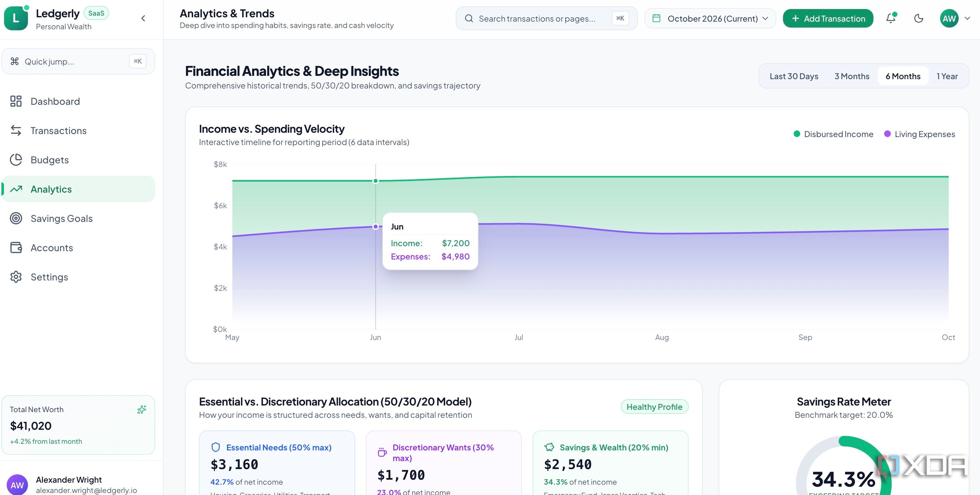This screenshot has width=980, height=495.
Task: Click the sparkle icon on Net Worth card
Action: pyautogui.click(x=141, y=410)
